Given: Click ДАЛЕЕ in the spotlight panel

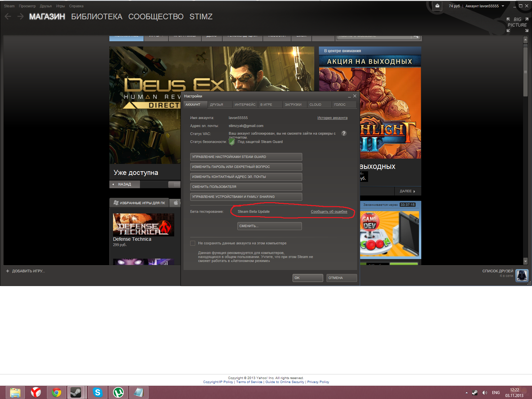Looking at the screenshot, I should click(x=408, y=191).
